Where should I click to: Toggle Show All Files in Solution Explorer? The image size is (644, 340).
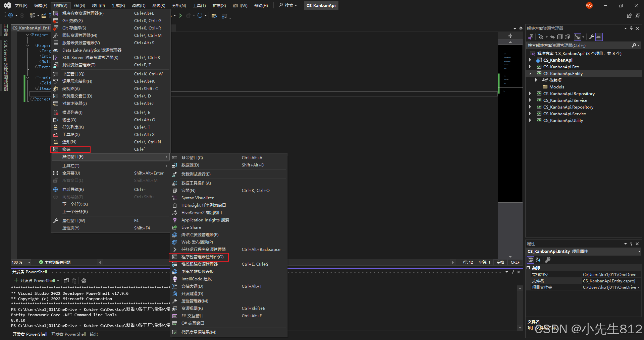(567, 37)
